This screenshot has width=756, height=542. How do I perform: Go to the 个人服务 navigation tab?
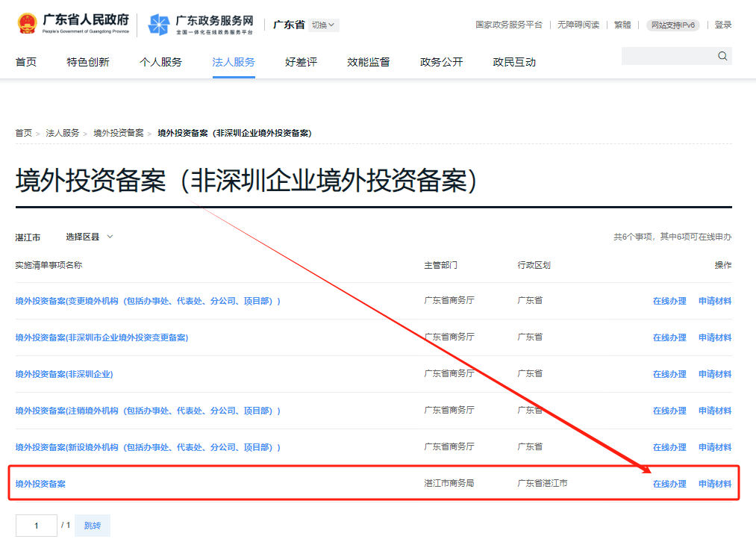click(x=160, y=62)
